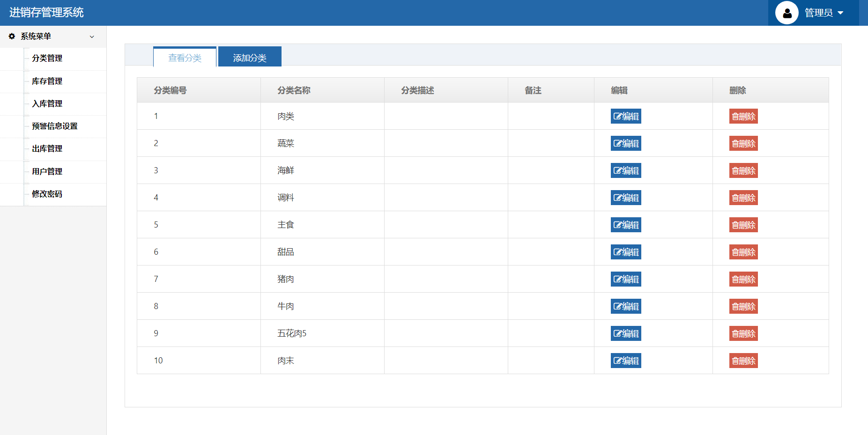Viewport: 868px width, 435px height.
Task: Edit the 牛肉 category row
Action: point(626,306)
